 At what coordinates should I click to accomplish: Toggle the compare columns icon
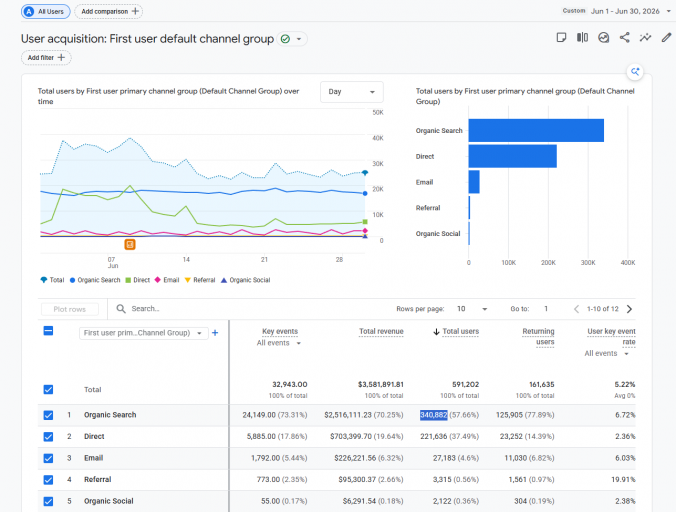tap(582, 37)
